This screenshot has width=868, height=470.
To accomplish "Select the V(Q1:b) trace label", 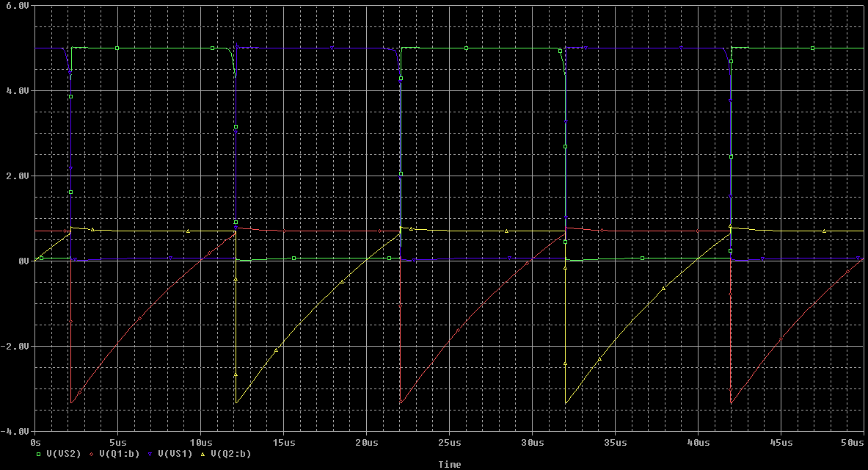I will [x=117, y=454].
